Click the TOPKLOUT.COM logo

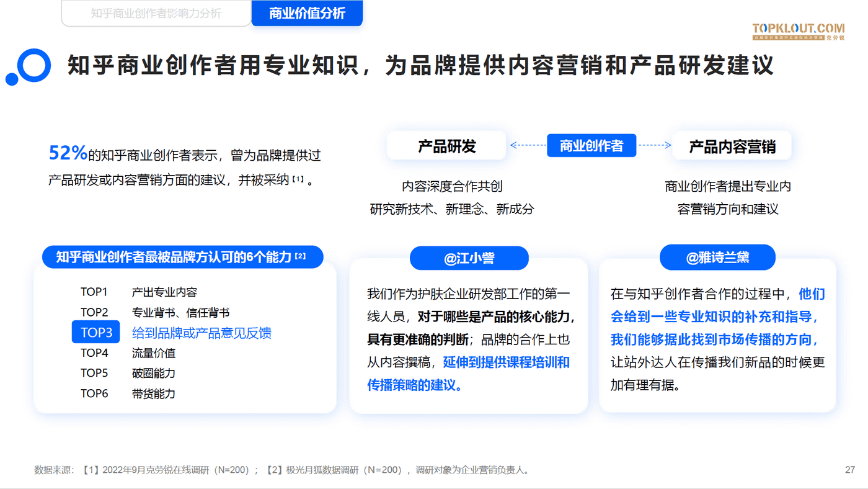(799, 32)
